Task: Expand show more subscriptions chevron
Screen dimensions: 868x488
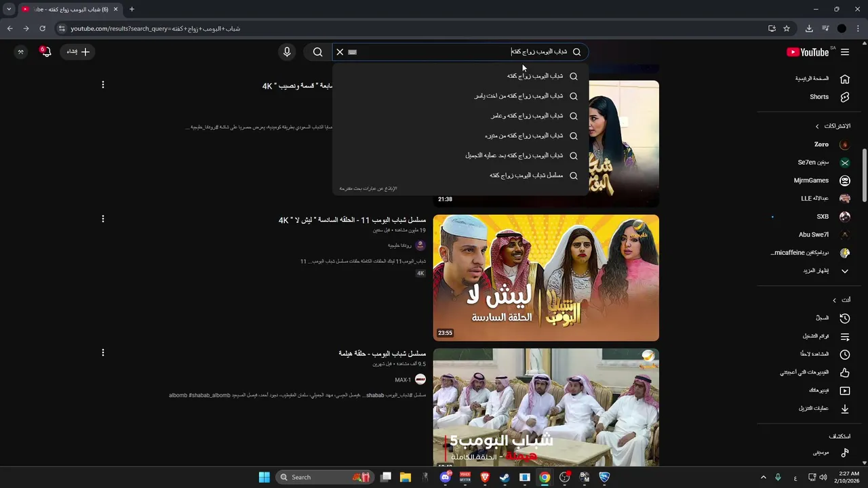Action: [x=845, y=271]
